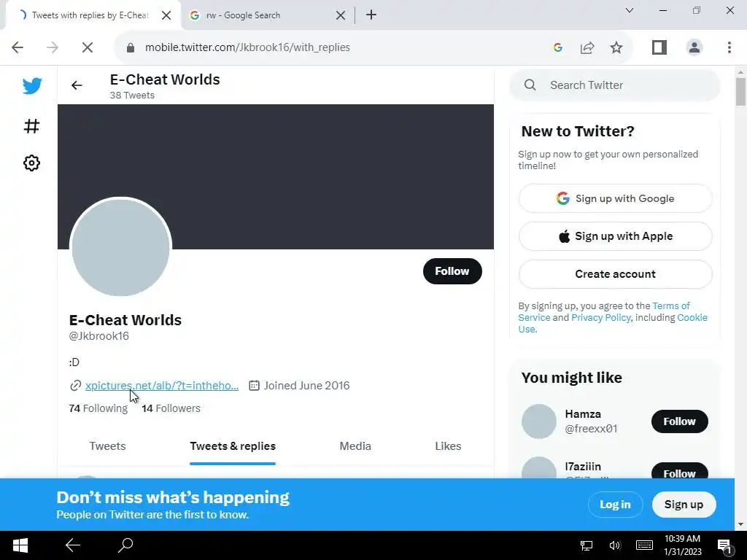Click the page vertical scrollbar thumb

tap(740, 91)
